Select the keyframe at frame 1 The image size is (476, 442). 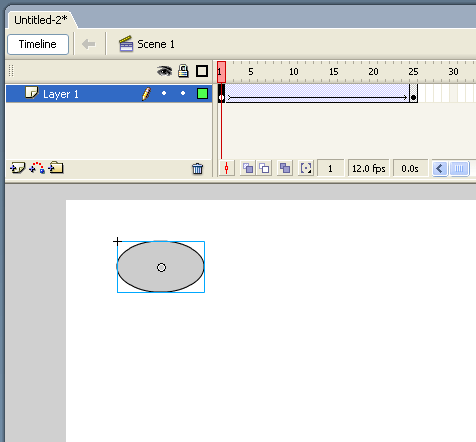coord(221,94)
